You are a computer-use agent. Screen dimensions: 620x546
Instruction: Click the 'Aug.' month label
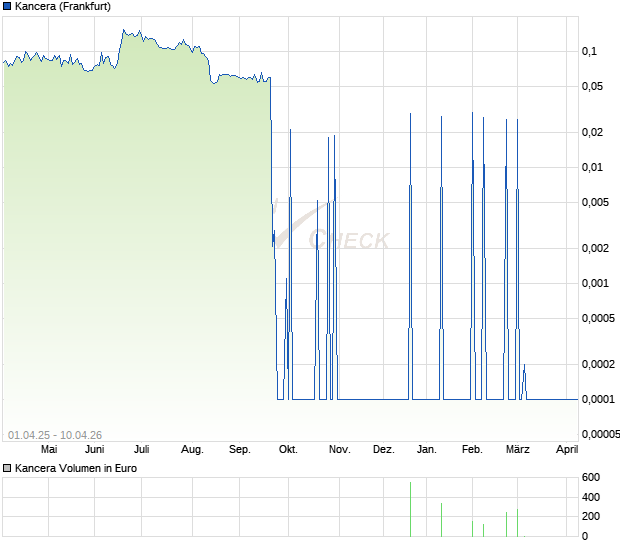(x=192, y=450)
